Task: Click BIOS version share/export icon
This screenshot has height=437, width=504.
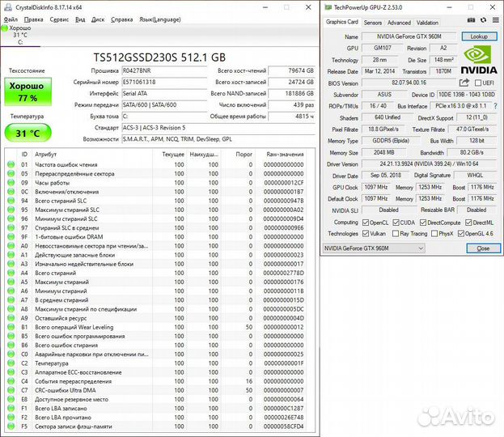Action: click(464, 83)
